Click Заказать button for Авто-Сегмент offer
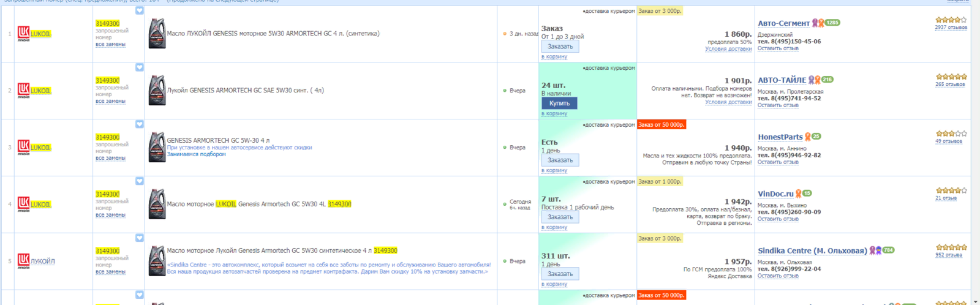Viewport: 980px width, 305px height. pyautogui.click(x=560, y=47)
